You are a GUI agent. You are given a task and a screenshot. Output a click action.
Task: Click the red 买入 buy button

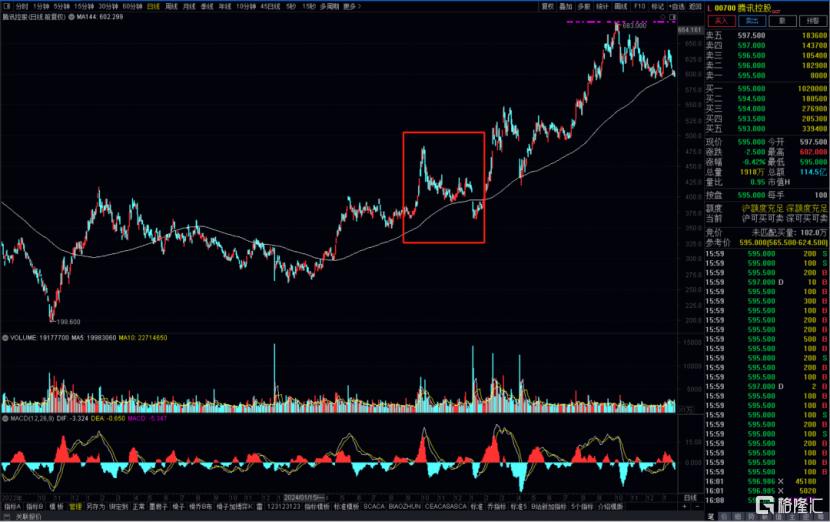(x=721, y=21)
